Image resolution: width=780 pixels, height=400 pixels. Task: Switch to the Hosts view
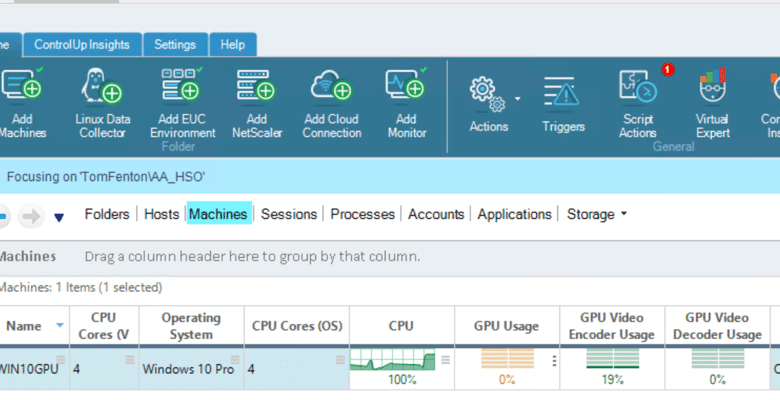point(161,214)
